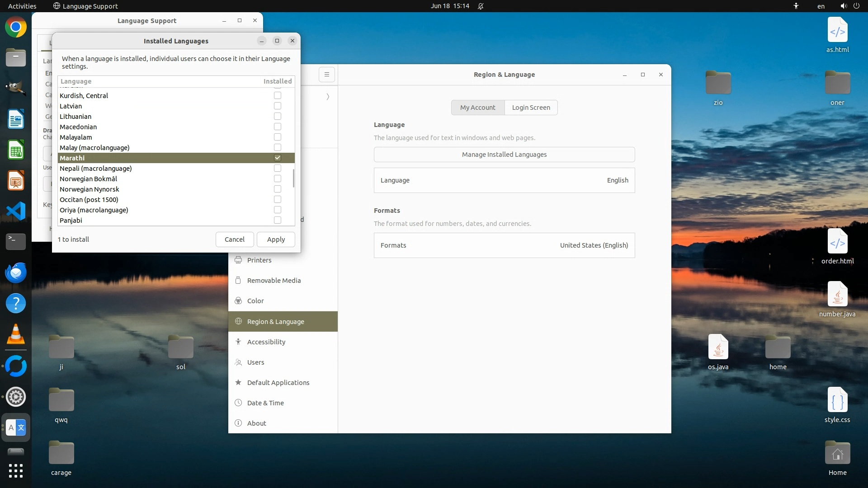Image resolution: width=868 pixels, height=488 pixels.
Task: Open Terminal from the dock
Action: (x=16, y=241)
